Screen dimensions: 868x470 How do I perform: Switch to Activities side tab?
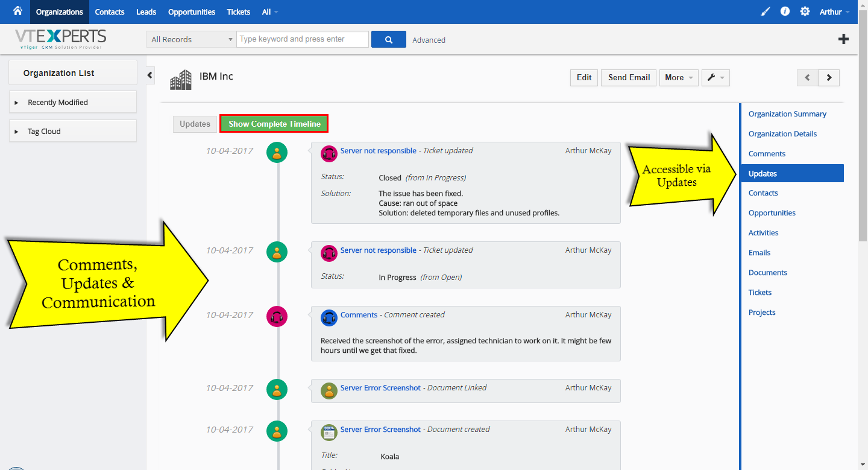pyautogui.click(x=763, y=233)
